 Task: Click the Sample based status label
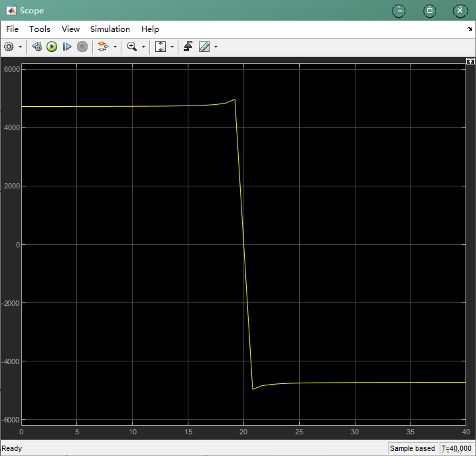412,448
